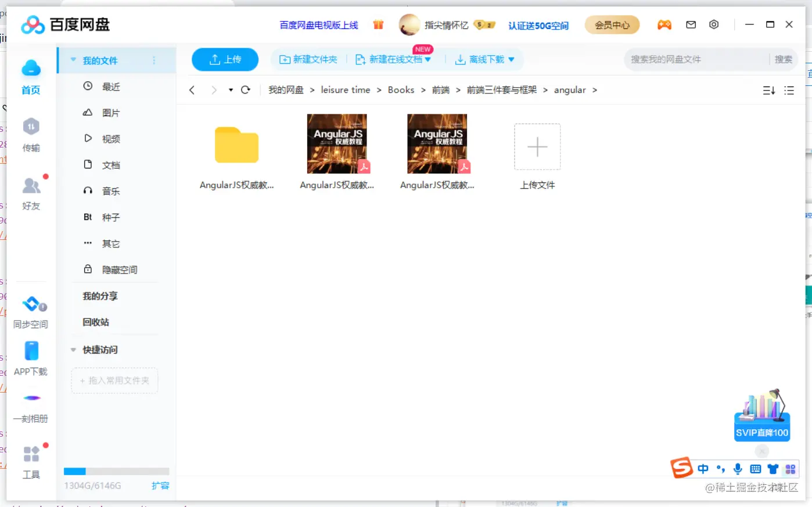Open navigation history dropdown arrow
812x507 pixels.
click(231, 90)
